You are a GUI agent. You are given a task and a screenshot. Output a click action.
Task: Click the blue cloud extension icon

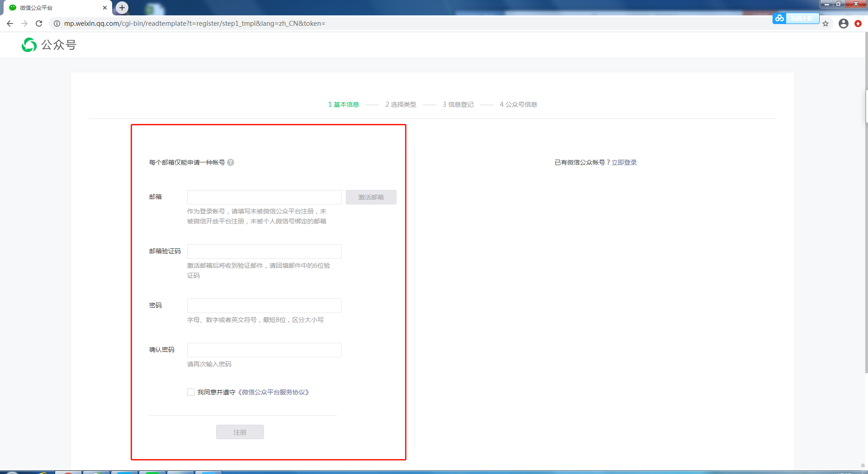(779, 18)
